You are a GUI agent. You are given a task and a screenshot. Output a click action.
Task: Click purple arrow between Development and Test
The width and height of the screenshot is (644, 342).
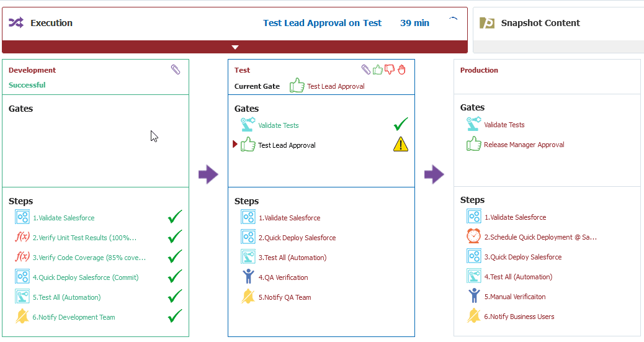[208, 174]
